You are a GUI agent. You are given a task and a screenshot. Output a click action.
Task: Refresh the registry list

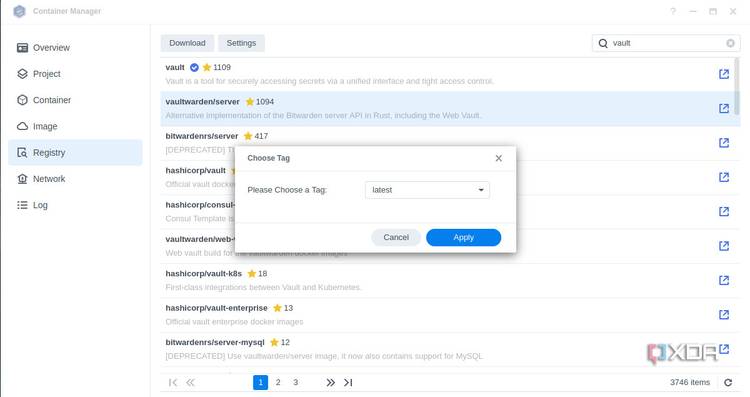(x=728, y=383)
